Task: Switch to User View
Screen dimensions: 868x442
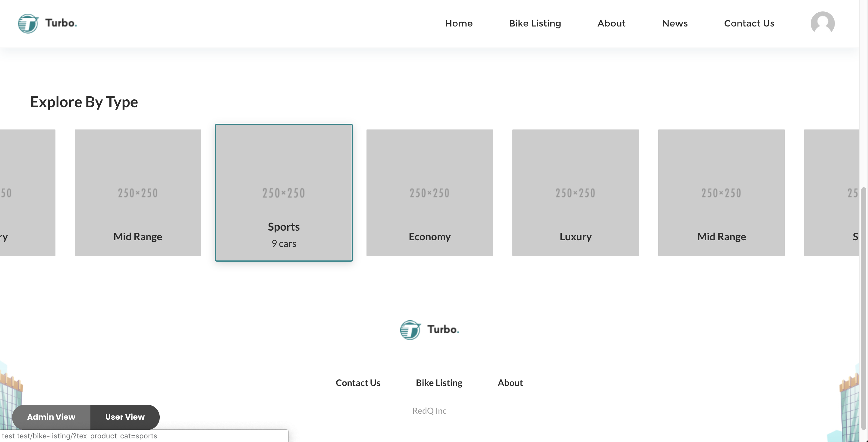Action: pyautogui.click(x=125, y=417)
